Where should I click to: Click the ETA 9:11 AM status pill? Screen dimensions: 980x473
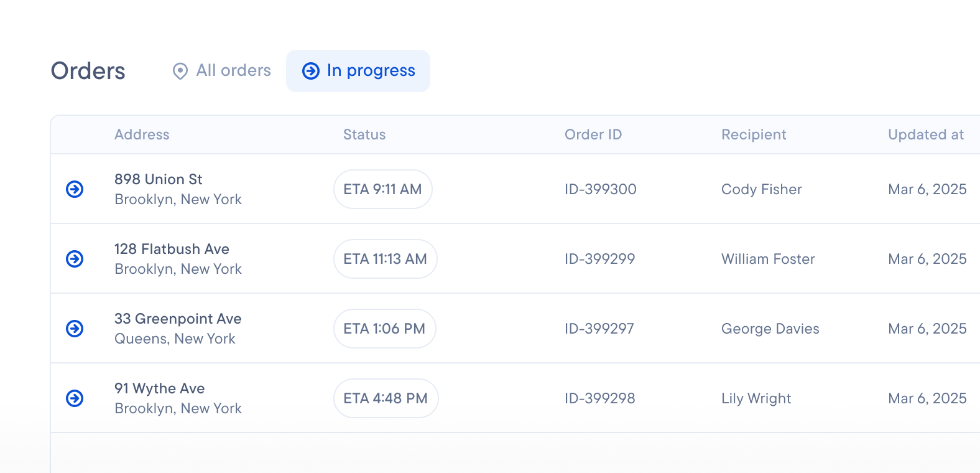click(382, 189)
